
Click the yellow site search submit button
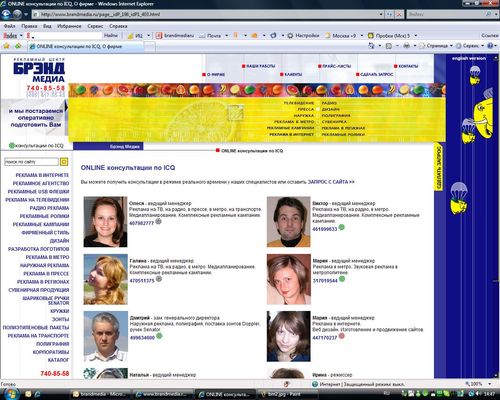(x=64, y=162)
